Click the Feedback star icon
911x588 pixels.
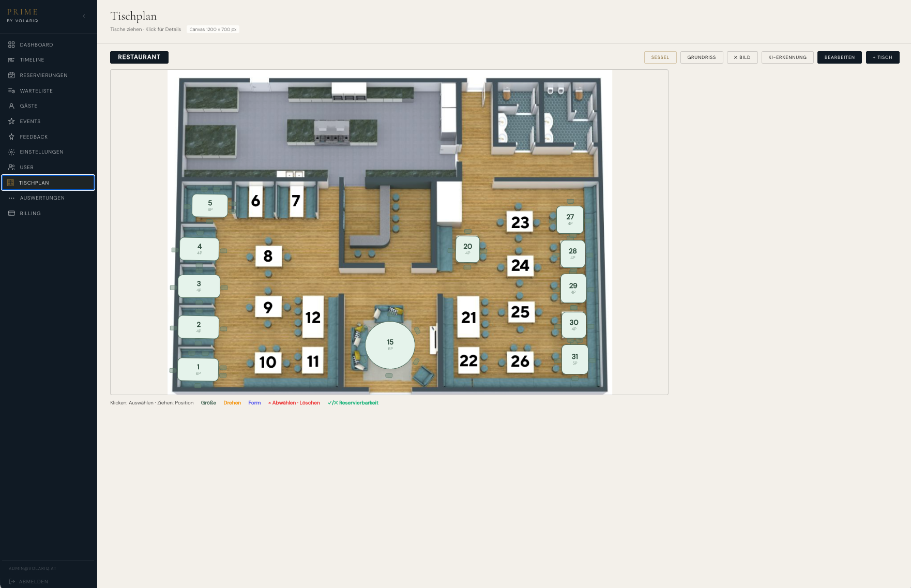(x=11, y=137)
